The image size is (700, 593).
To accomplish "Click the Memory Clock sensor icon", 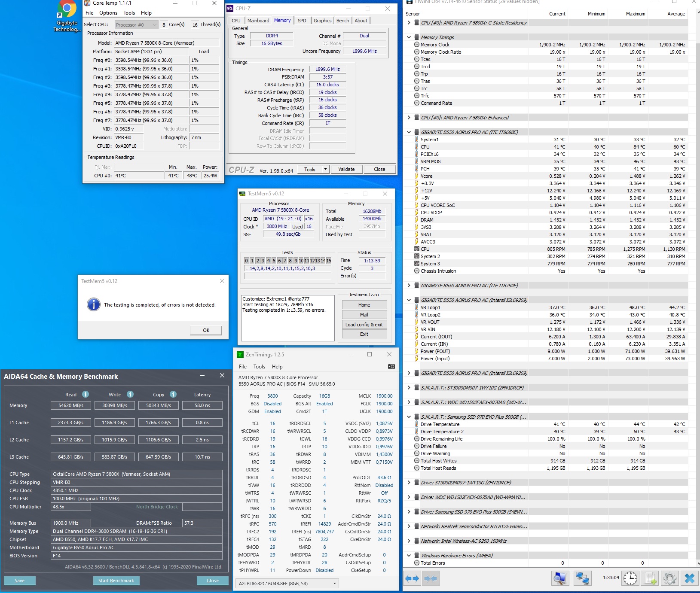I will click(x=417, y=45).
